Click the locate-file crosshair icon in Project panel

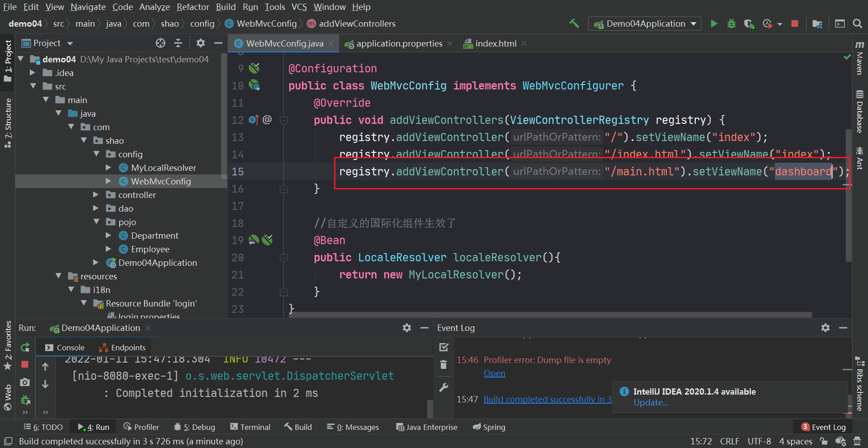tap(160, 43)
